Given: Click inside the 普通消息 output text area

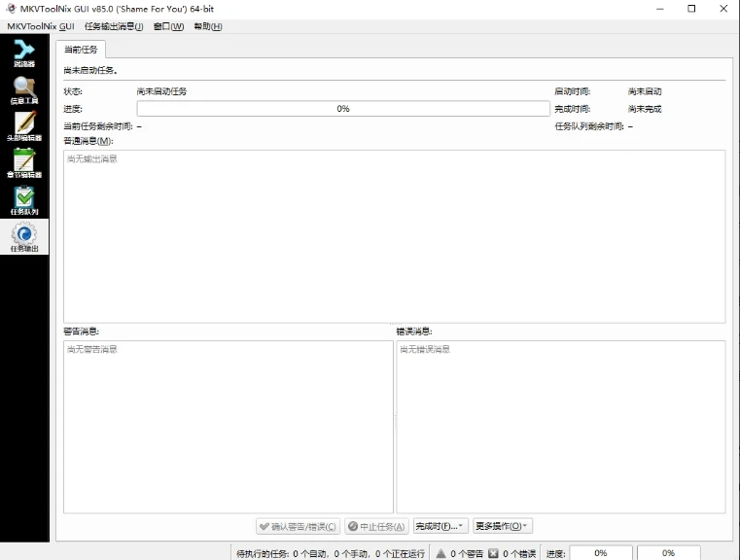Looking at the screenshot, I should pos(394,236).
